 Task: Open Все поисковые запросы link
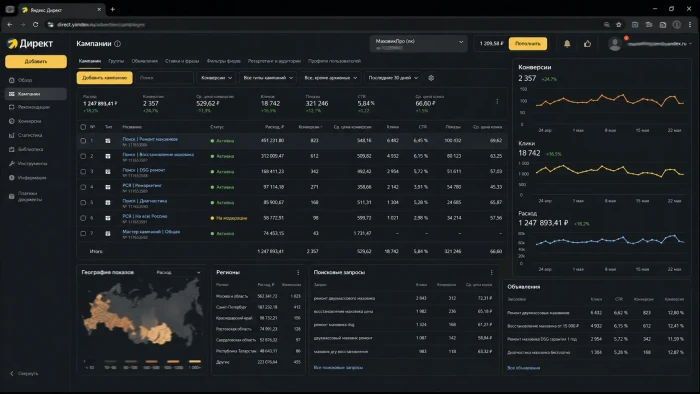[338, 368]
